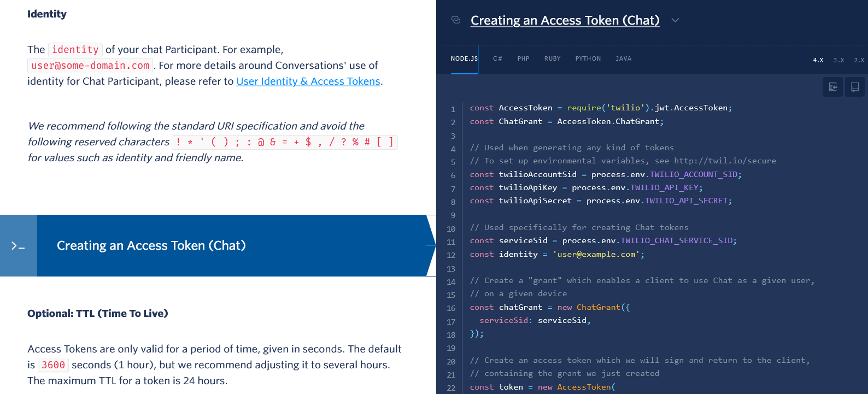Switch to the C# language tab
Screen dimensions: 868x394
pos(497,58)
